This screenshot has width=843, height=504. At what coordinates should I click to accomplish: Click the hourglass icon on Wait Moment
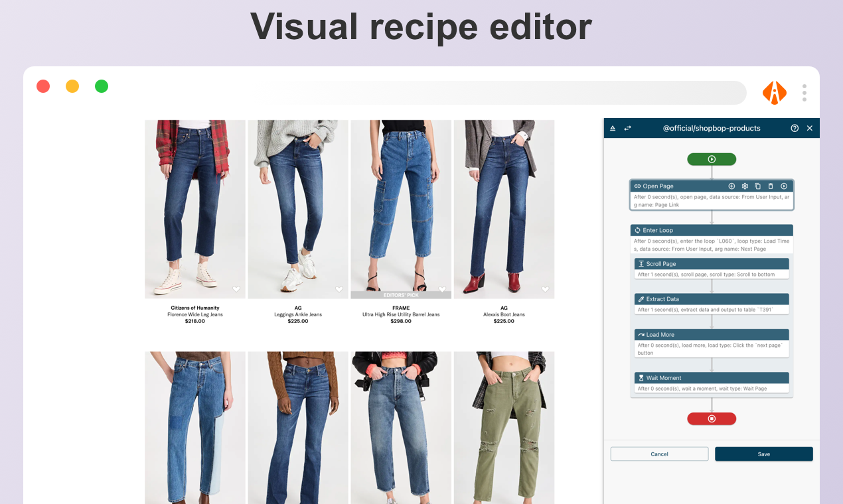point(641,378)
